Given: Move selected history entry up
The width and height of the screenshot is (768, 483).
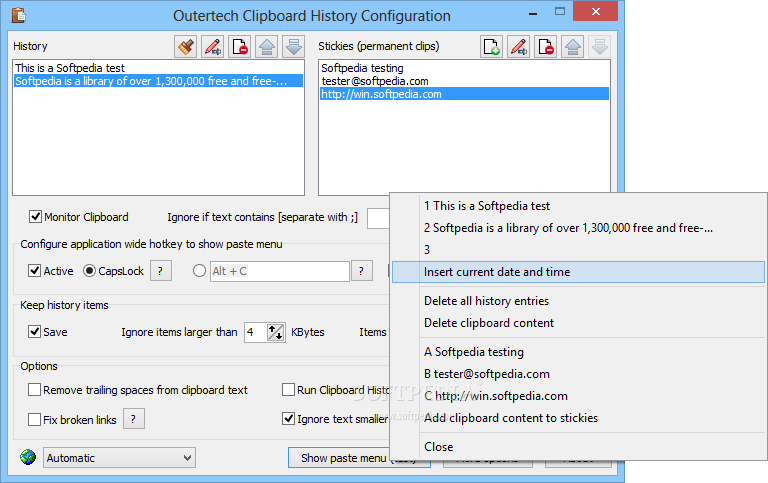Looking at the screenshot, I should tap(266, 47).
